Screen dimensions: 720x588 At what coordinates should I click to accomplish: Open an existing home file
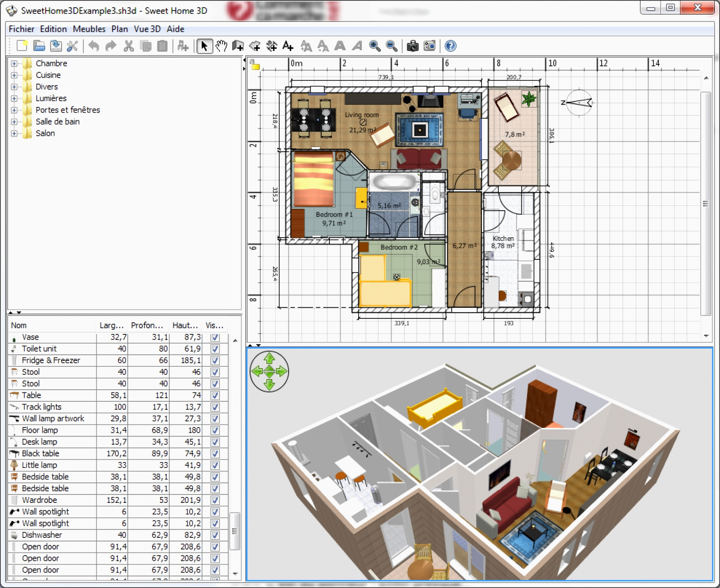(39, 46)
